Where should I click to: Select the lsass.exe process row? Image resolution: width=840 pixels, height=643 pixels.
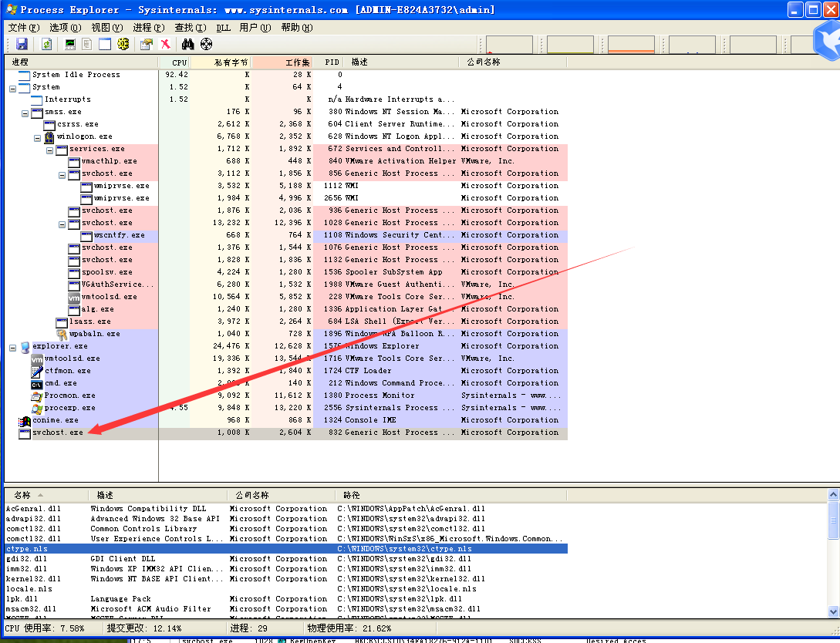pyautogui.click(x=286, y=321)
